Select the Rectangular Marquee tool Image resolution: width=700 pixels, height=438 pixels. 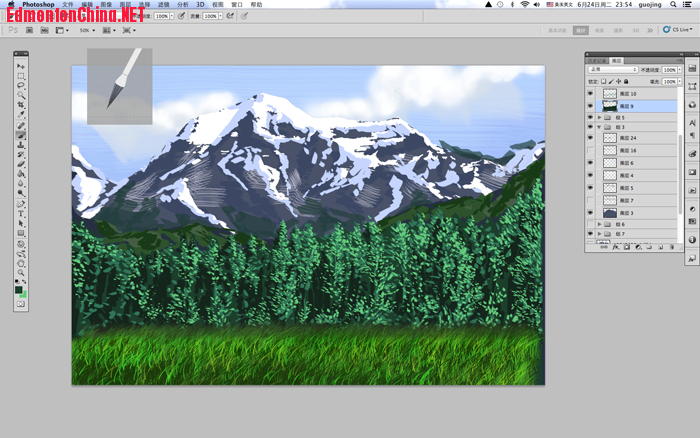21,76
